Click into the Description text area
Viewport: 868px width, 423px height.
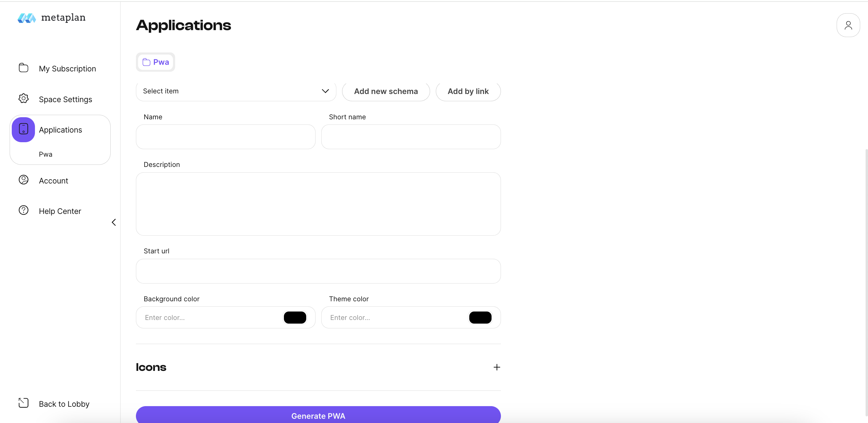[x=318, y=204]
